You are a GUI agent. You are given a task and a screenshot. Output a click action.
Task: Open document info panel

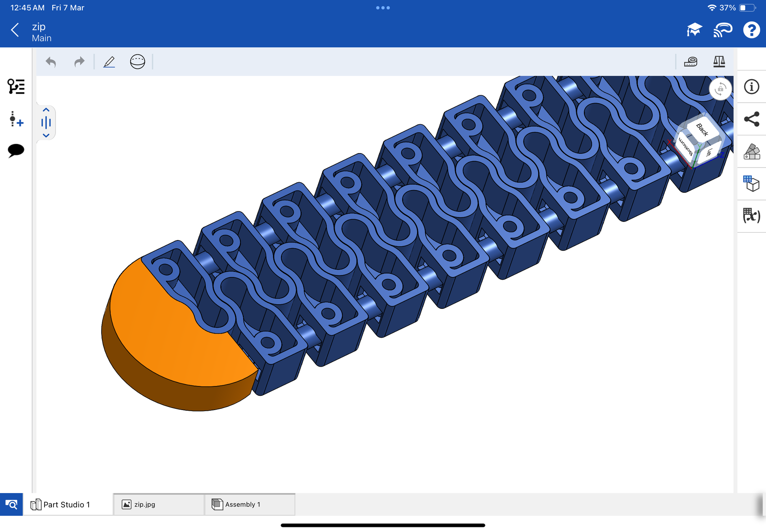pos(751,87)
